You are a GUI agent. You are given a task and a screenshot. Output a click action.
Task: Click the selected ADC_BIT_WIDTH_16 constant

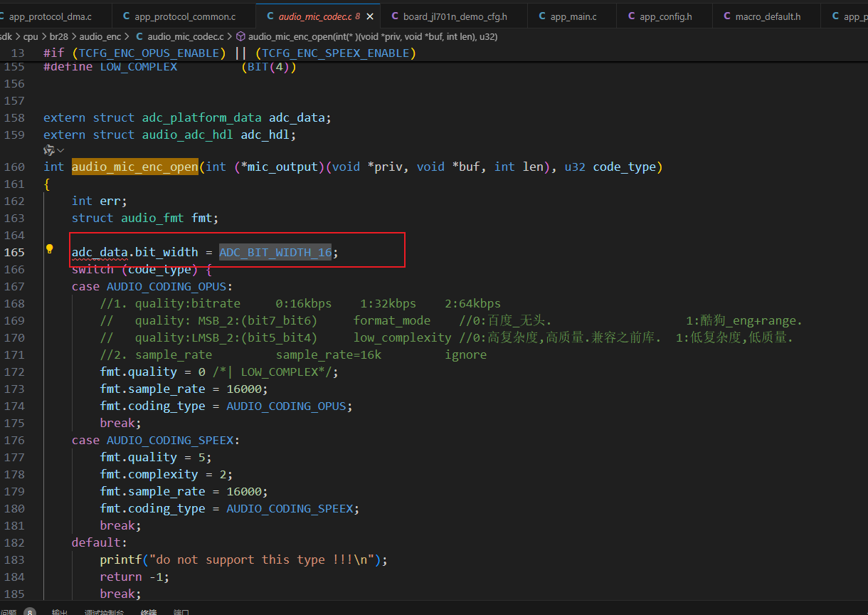click(x=275, y=252)
